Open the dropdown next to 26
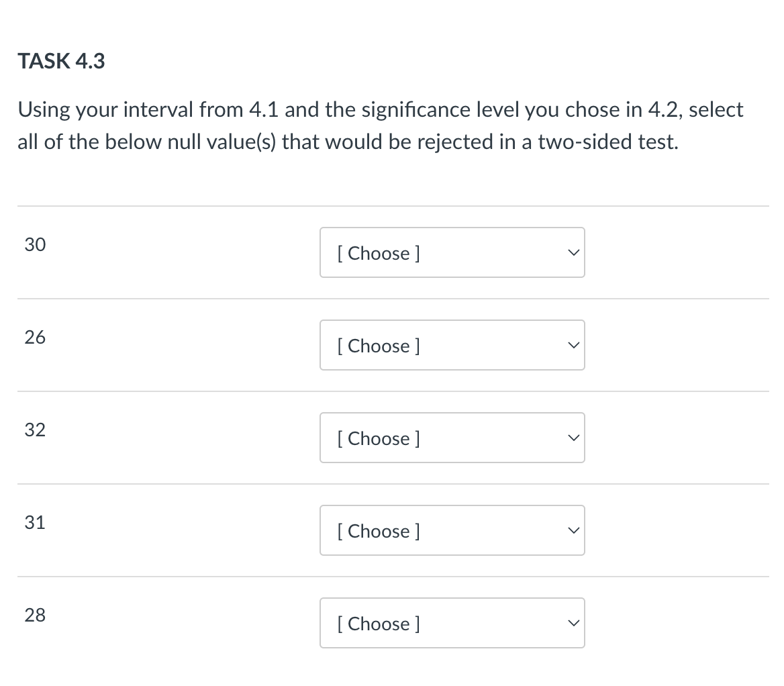 [452, 345]
